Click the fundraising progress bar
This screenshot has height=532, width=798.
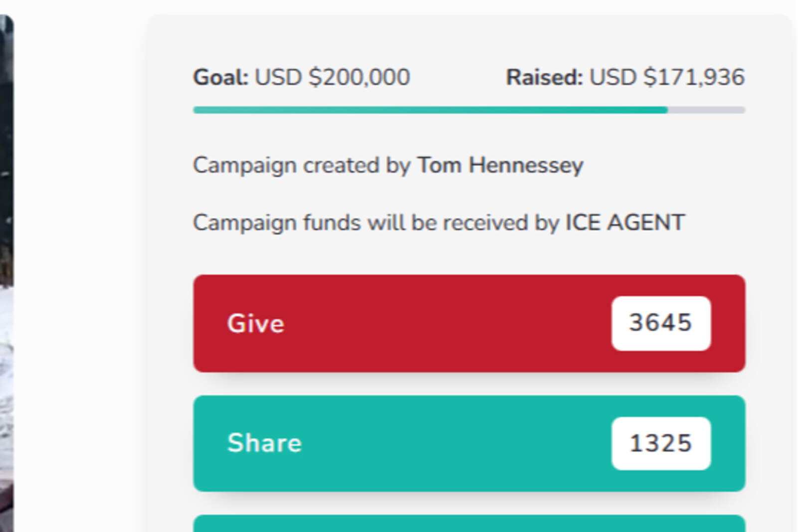[469, 110]
